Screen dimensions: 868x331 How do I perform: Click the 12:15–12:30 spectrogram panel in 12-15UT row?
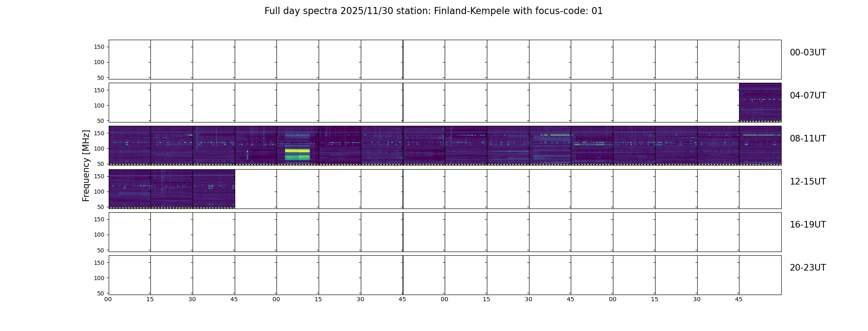[172, 189]
